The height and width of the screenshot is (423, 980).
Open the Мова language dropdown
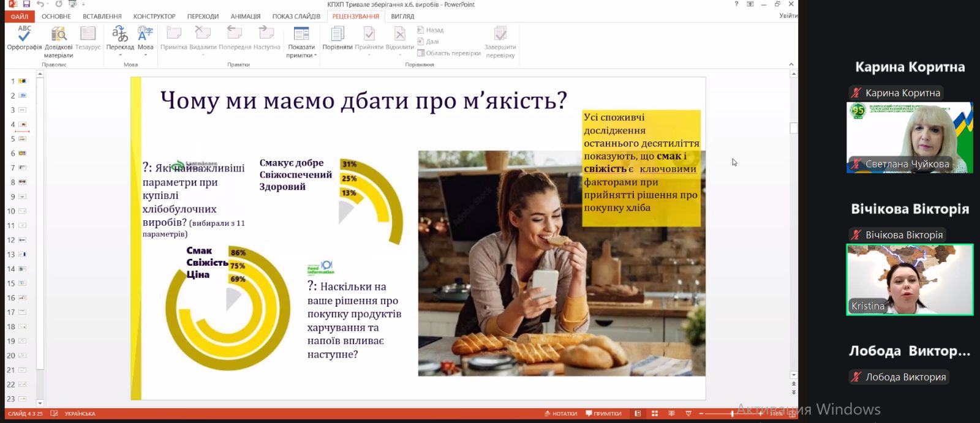[146, 55]
